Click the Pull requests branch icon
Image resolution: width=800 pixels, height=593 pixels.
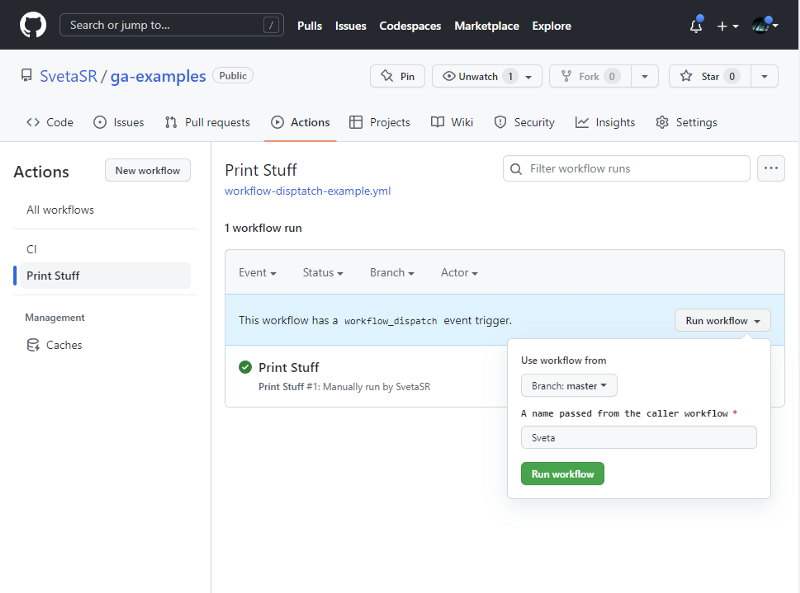click(171, 122)
